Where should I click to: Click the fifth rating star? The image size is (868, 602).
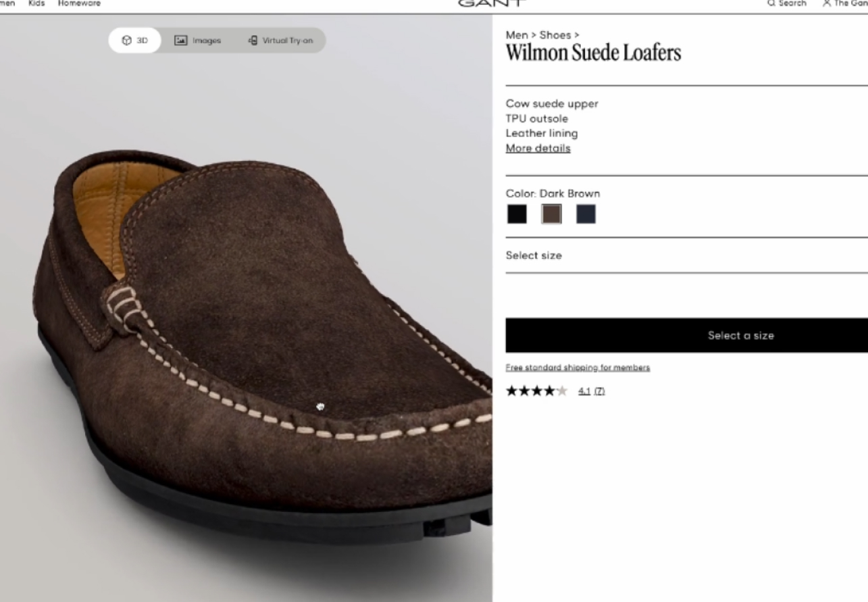(563, 391)
